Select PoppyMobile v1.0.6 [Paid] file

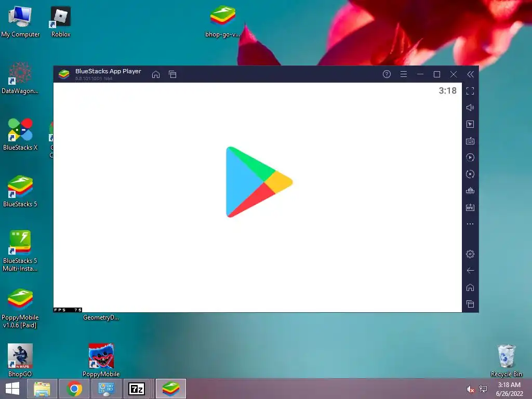pos(20,308)
